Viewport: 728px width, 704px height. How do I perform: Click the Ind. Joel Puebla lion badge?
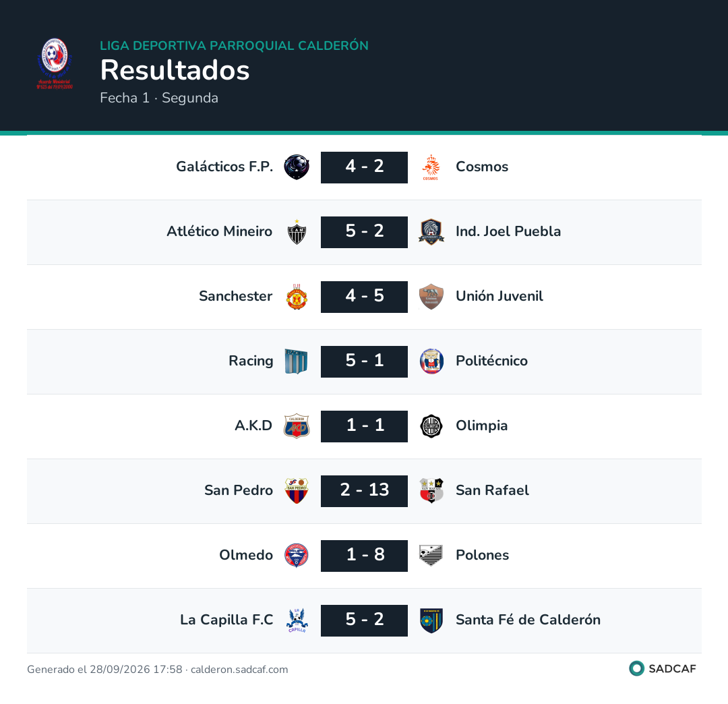(431, 232)
